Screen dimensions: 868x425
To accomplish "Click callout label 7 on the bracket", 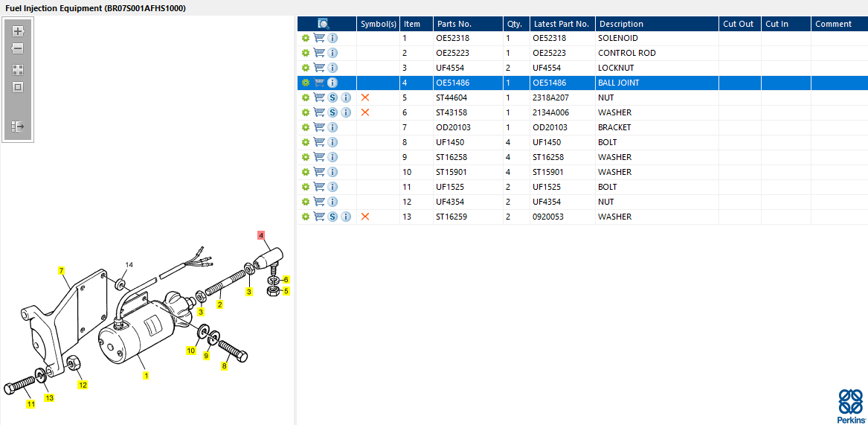I will [61, 270].
